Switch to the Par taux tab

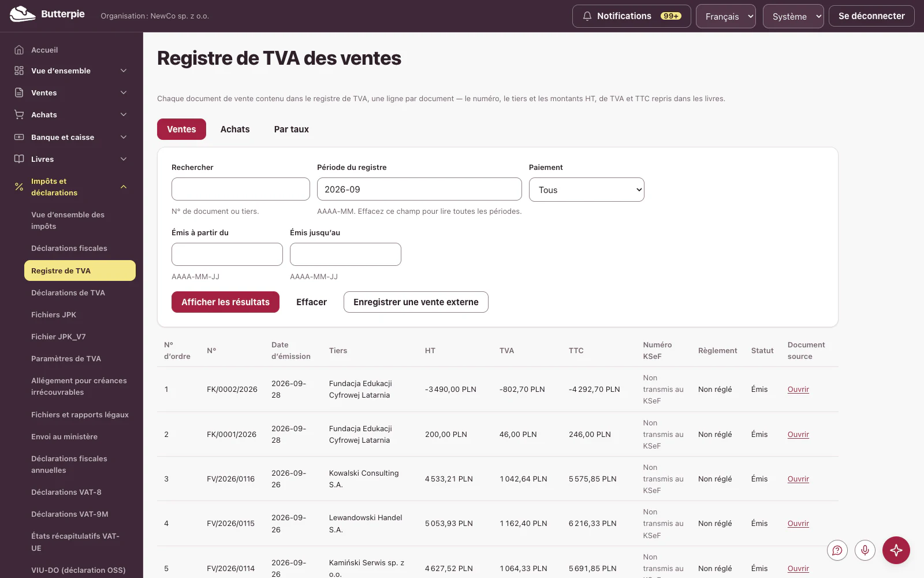point(292,129)
